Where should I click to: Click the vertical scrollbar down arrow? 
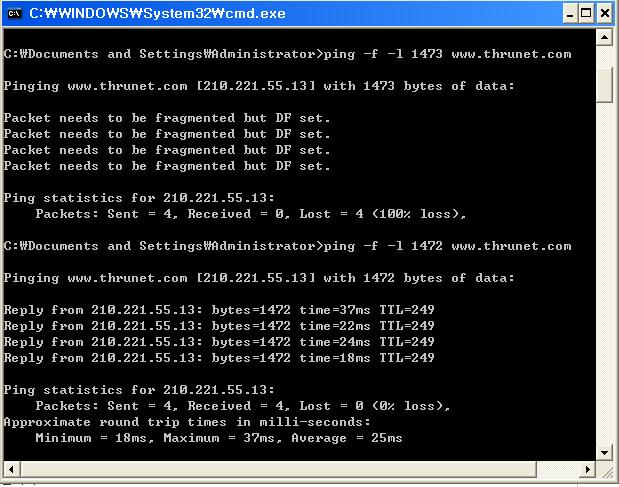[604, 453]
